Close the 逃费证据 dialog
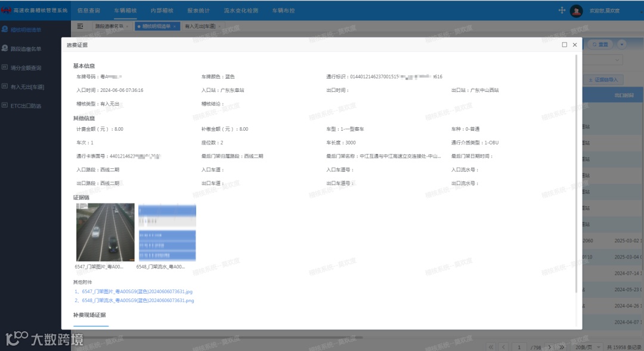This screenshot has width=644, height=351. 575,45
